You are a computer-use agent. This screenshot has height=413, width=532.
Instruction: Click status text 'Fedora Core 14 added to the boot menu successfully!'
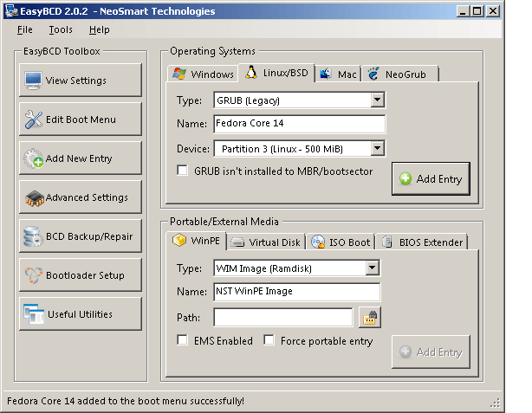pos(125,401)
